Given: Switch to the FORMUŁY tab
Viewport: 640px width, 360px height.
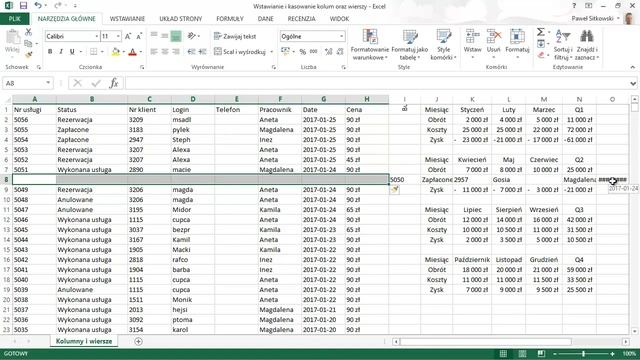Looking at the screenshot, I should click(230, 19).
